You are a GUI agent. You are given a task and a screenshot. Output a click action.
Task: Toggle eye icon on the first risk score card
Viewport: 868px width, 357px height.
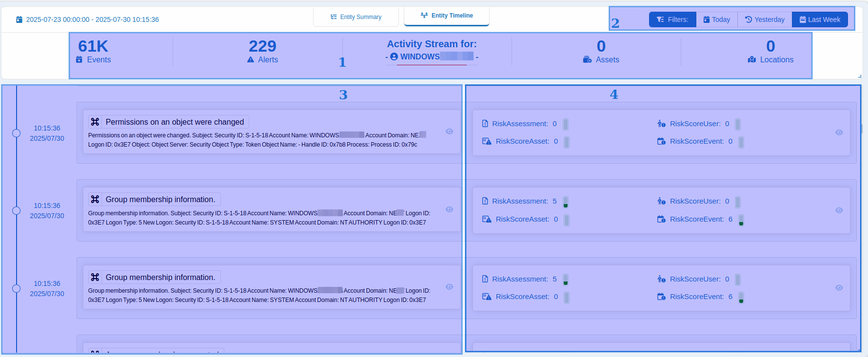(839, 132)
